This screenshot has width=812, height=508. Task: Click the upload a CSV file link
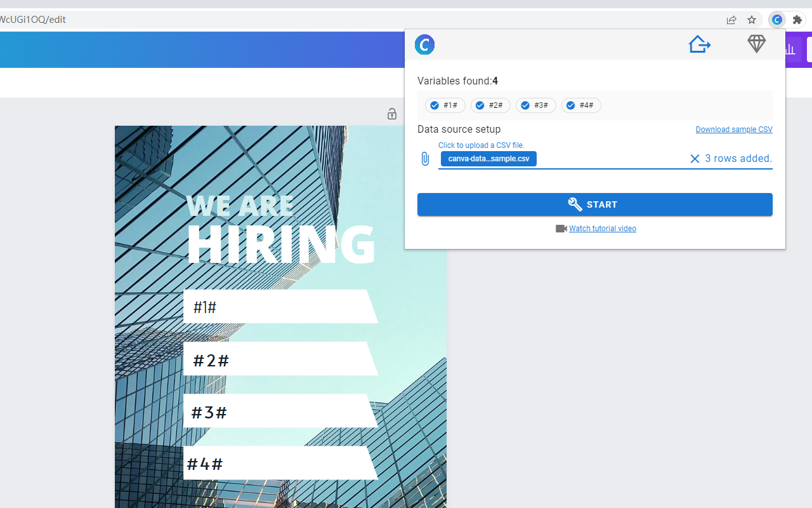pyautogui.click(x=481, y=145)
